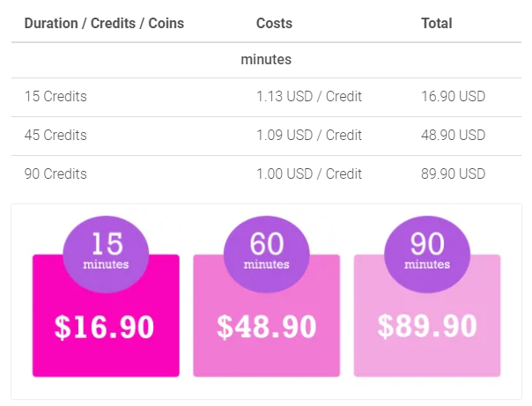532x406 pixels.
Task: Click the 89.90 USD total value
Action: click(454, 173)
